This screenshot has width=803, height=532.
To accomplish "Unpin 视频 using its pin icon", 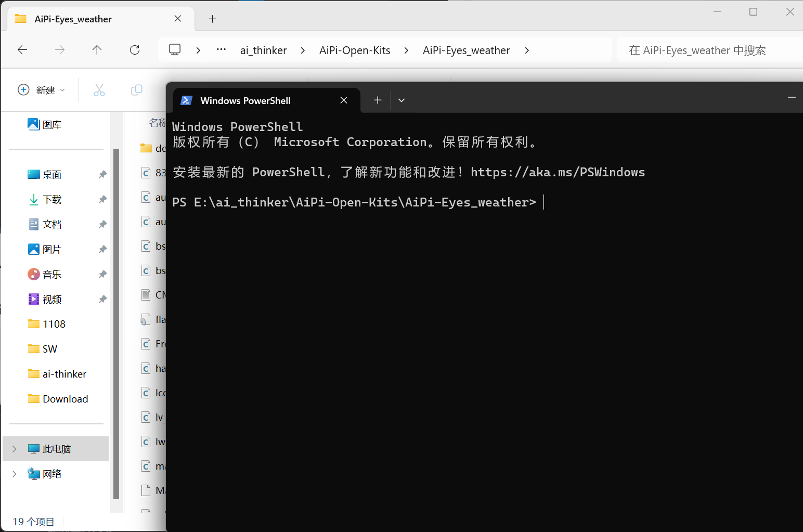I will pyautogui.click(x=102, y=300).
